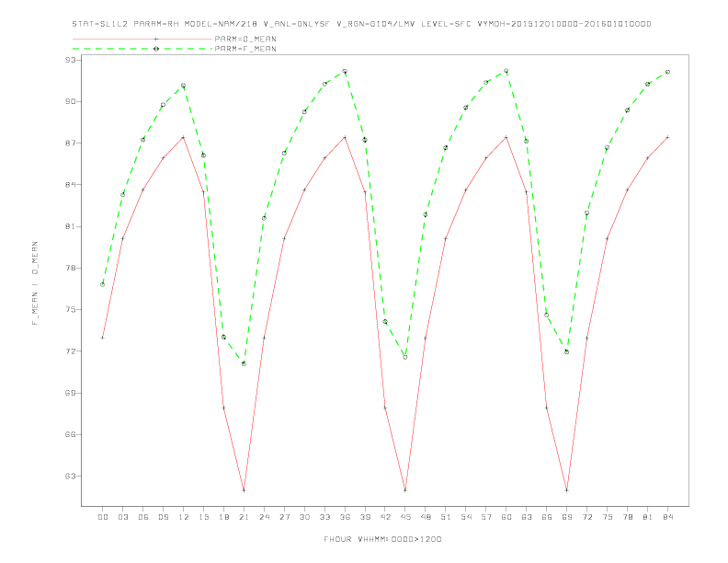Click the PARM=F_MEAN legend label

click(x=245, y=49)
